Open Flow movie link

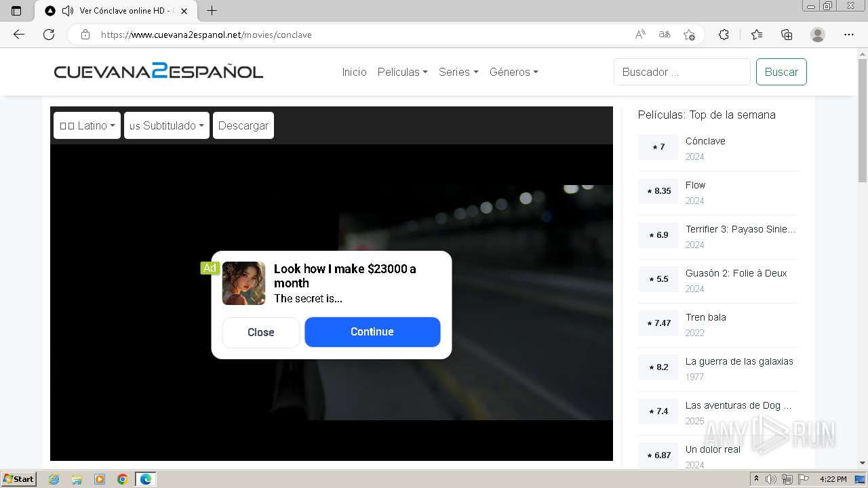[695, 185]
